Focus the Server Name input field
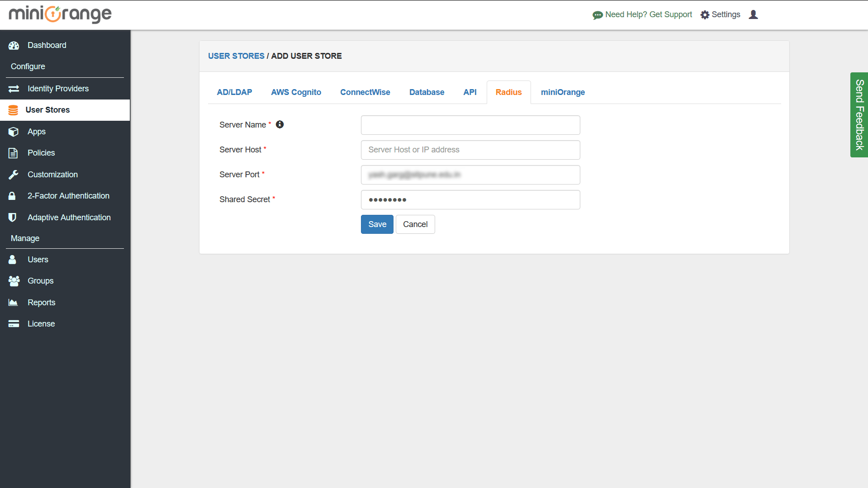The height and width of the screenshot is (488, 868). [470, 125]
